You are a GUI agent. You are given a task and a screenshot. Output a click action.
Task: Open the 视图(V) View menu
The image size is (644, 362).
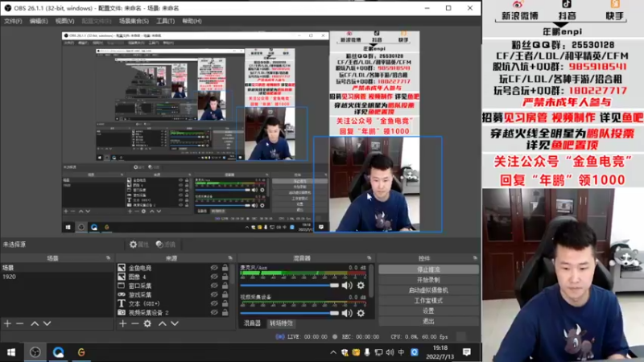tap(65, 21)
